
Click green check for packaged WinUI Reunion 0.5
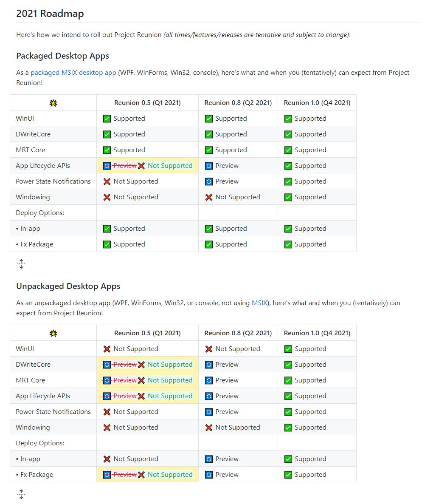point(107,119)
